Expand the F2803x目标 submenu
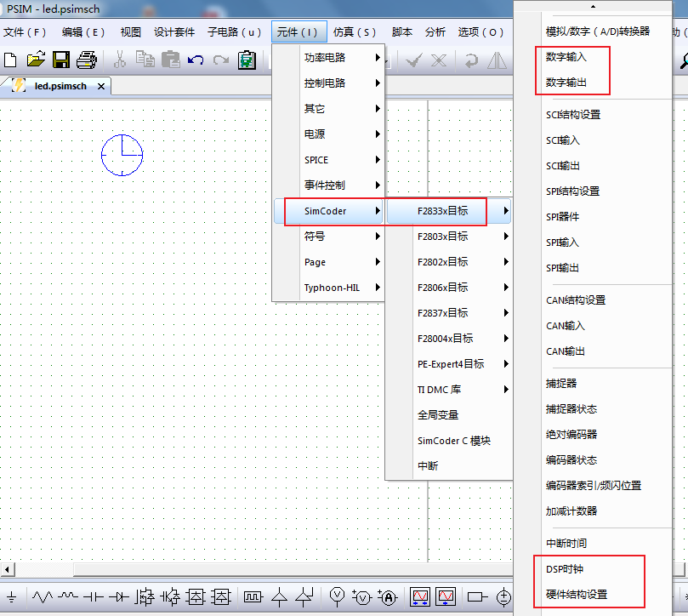This screenshot has height=616, width=688. pos(449,237)
